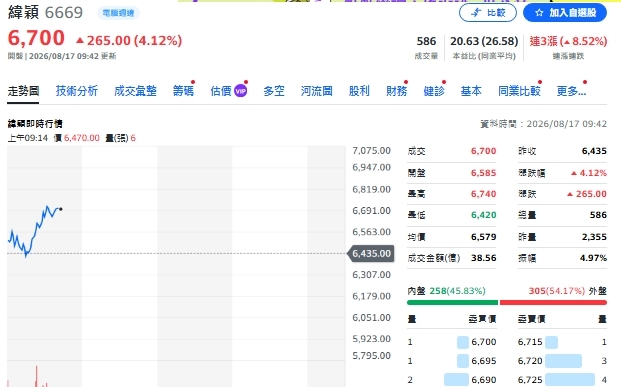The height and width of the screenshot is (387, 621).
Task: Click the 昨收 value 6,435
Action: (594, 151)
